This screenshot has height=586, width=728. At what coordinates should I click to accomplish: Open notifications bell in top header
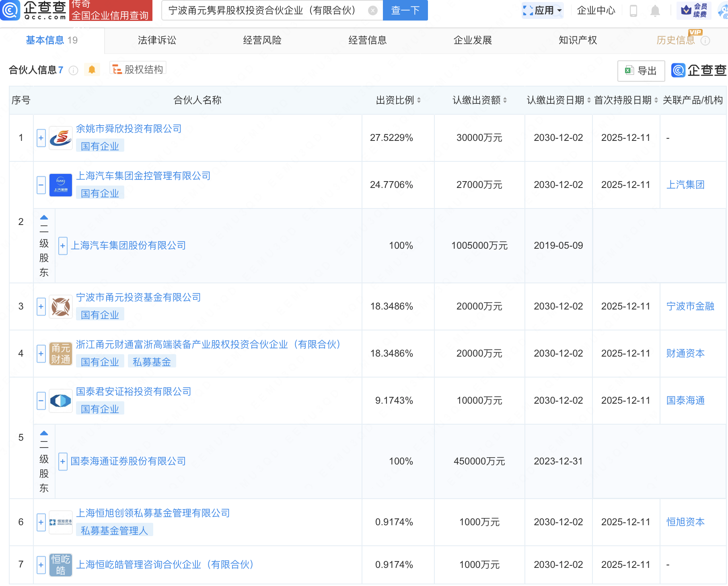click(655, 11)
